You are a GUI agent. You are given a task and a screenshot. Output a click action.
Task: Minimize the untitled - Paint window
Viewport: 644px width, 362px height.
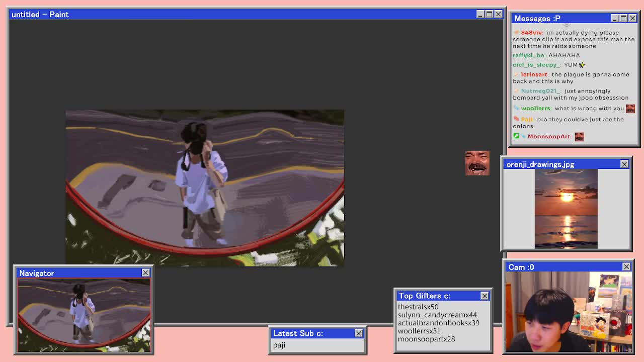click(480, 14)
